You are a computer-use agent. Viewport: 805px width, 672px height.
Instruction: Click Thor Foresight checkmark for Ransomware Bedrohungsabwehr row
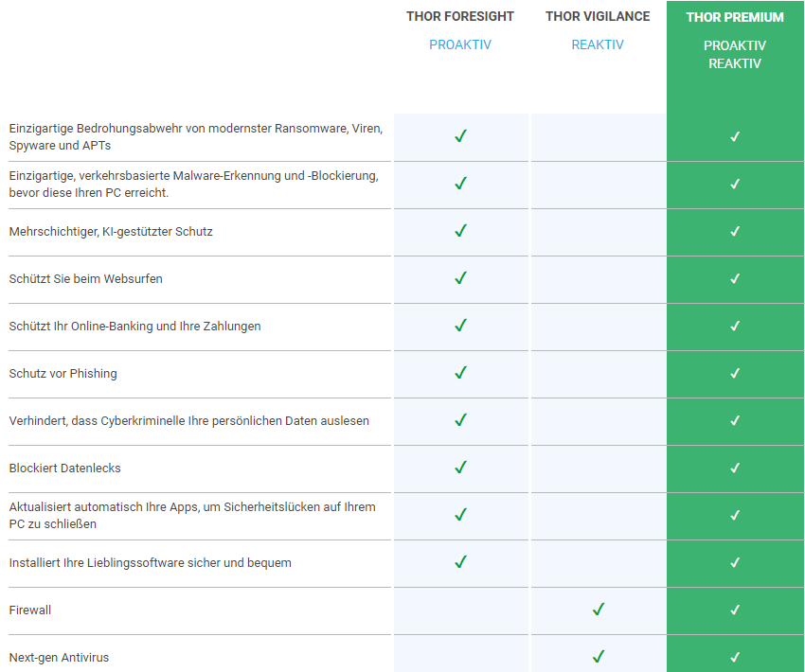click(460, 136)
